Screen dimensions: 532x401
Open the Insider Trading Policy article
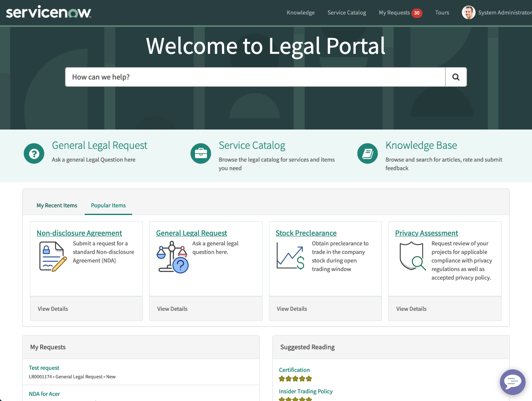(x=306, y=391)
